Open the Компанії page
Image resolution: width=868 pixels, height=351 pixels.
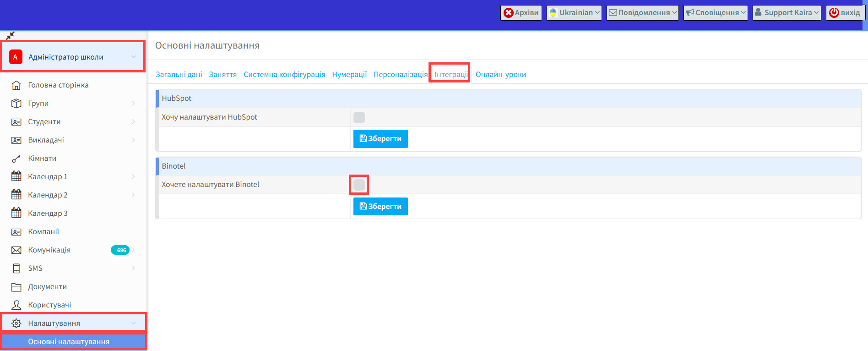pos(43,232)
